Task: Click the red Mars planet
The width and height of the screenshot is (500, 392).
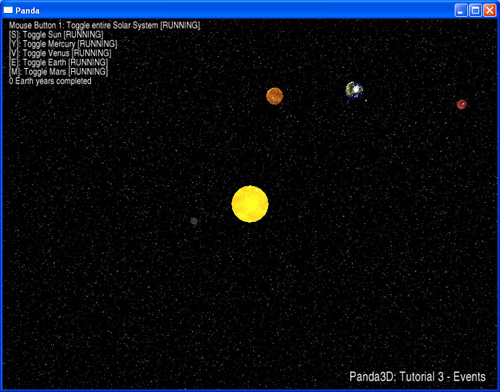Action: point(462,104)
